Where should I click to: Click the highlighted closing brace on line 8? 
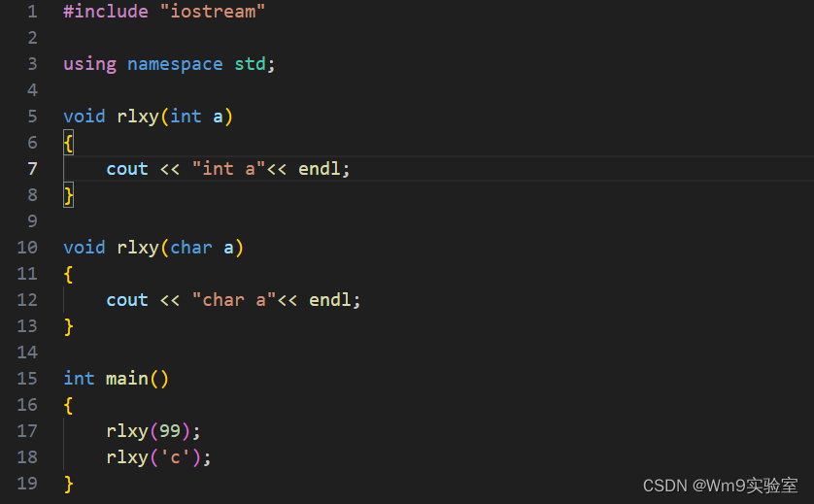[68, 195]
